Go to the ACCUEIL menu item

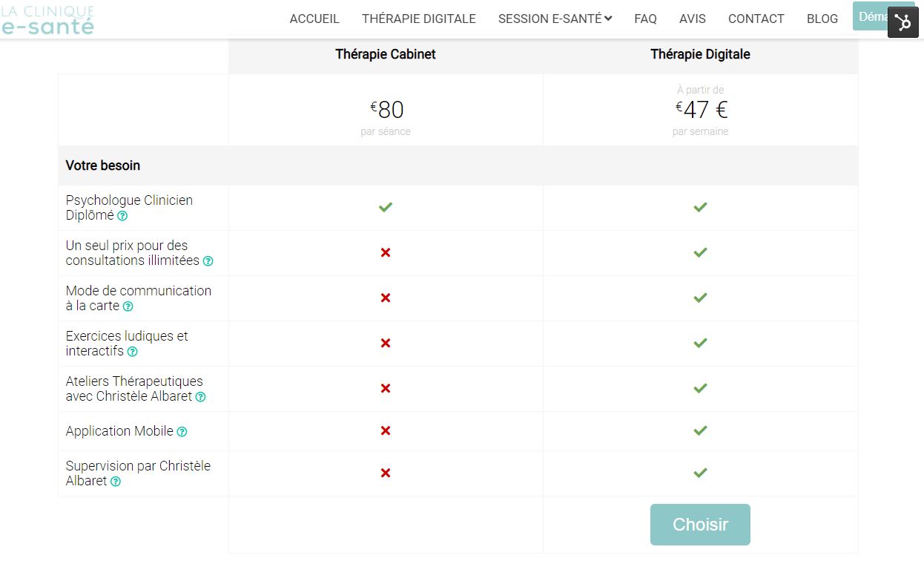pyautogui.click(x=314, y=19)
